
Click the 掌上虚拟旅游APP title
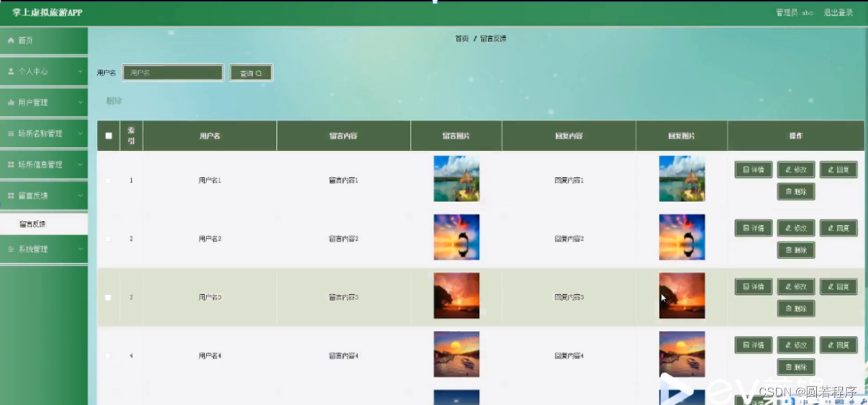point(47,12)
